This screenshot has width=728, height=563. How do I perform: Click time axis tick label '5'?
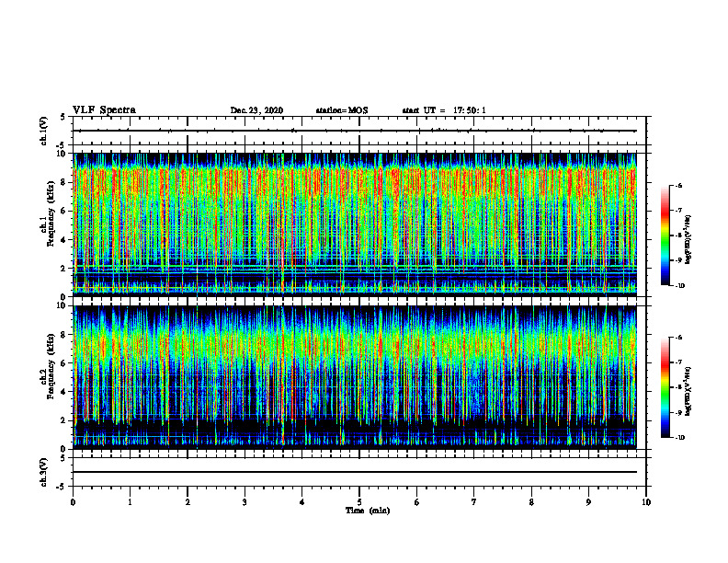click(359, 502)
